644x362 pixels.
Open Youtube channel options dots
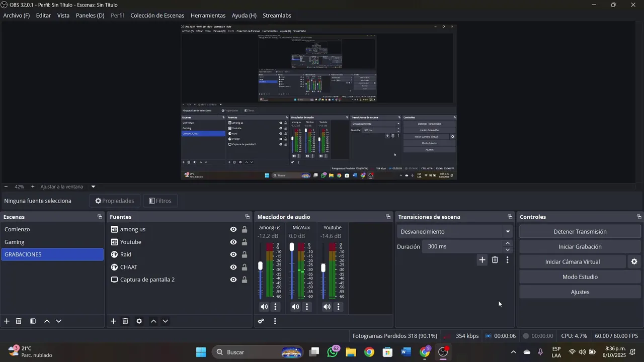338,307
